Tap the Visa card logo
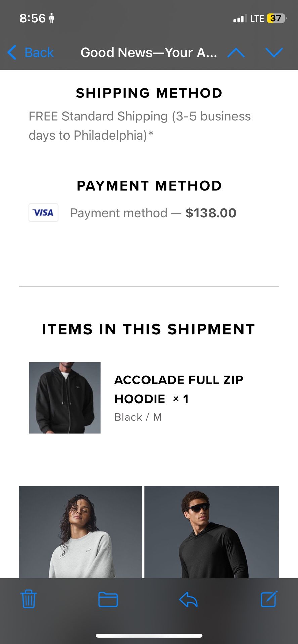298x644 pixels. tap(43, 213)
